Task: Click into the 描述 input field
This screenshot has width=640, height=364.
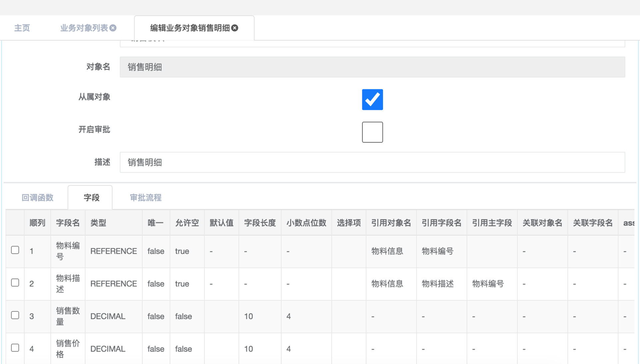Action: (372, 162)
